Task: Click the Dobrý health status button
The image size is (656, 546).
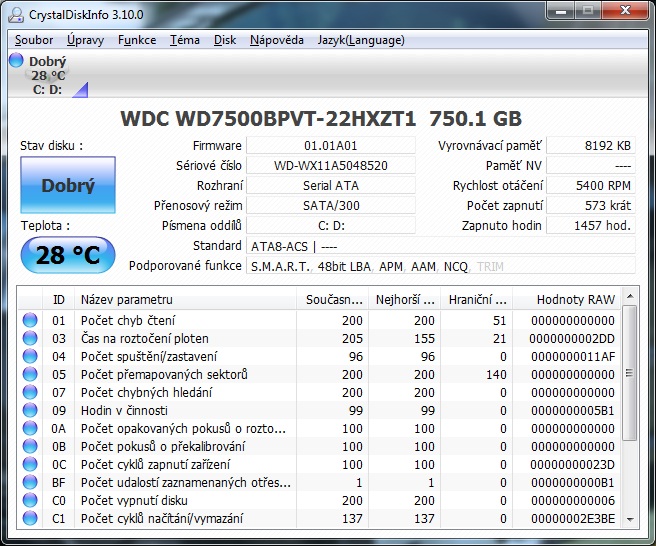Action: [x=68, y=185]
